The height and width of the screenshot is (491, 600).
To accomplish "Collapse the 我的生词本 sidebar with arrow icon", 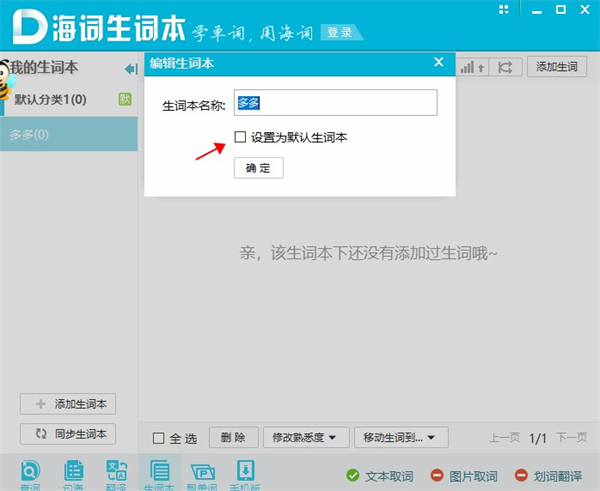I will 131,69.
